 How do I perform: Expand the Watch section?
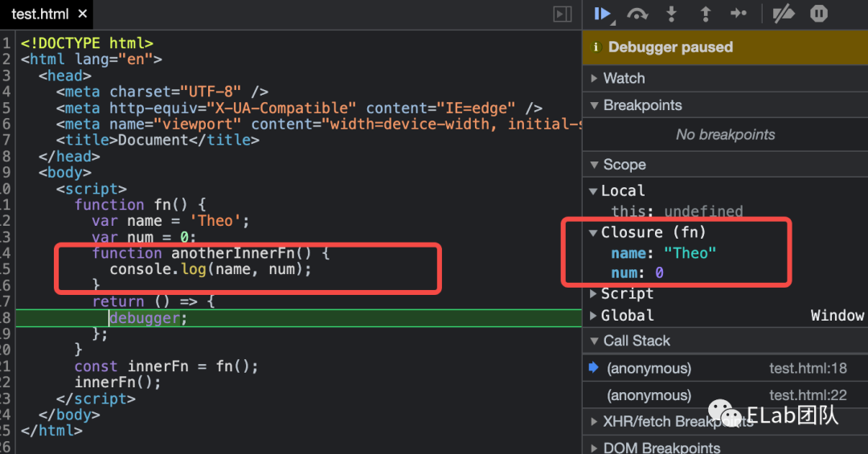pyautogui.click(x=725, y=78)
